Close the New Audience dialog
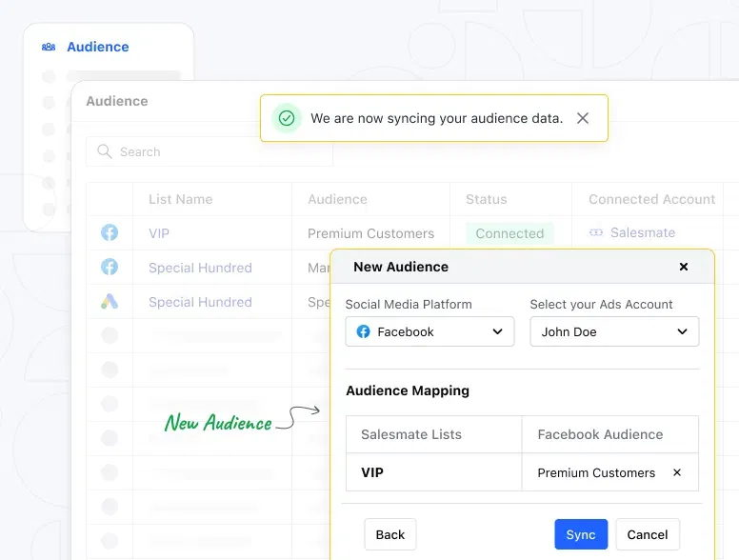 click(684, 267)
